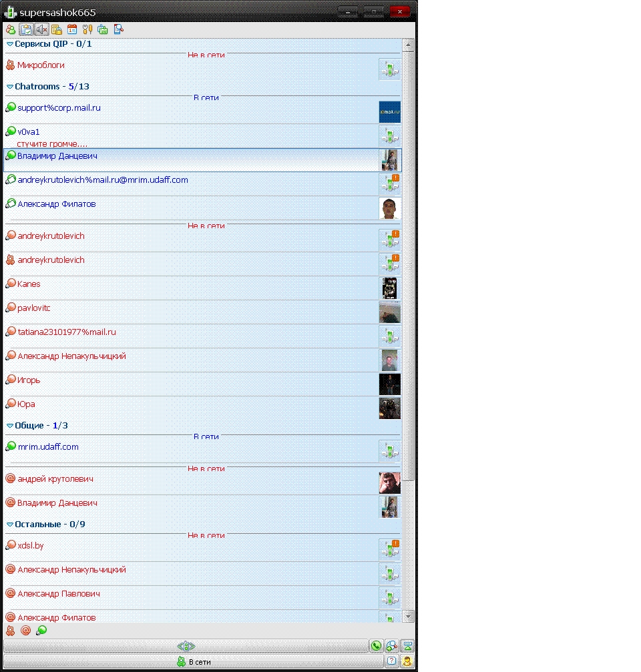This screenshot has height=672, width=641.
Task: Collapse the Chatrooms group
Action: (10, 87)
